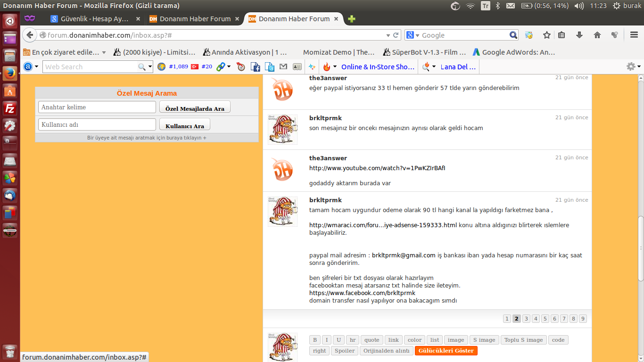The width and height of the screenshot is (644, 362).
Task: Click the Facebook icon in the toolbar
Action: [255, 67]
